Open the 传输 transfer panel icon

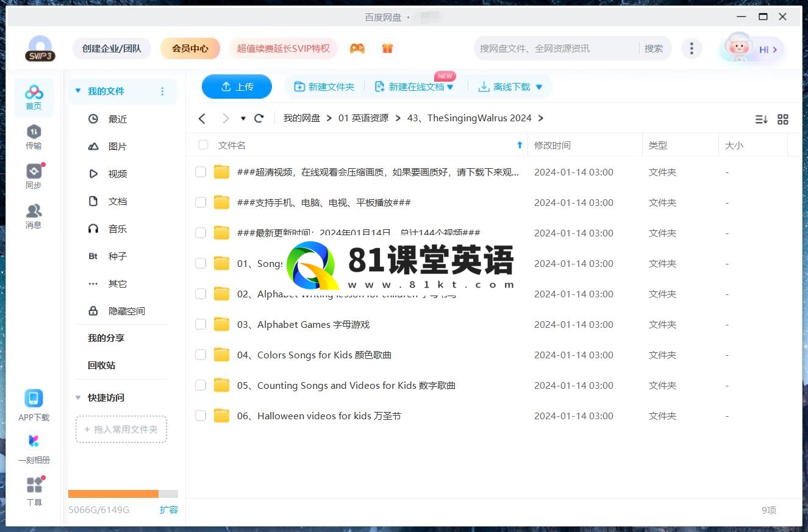[x=34, y=137]
